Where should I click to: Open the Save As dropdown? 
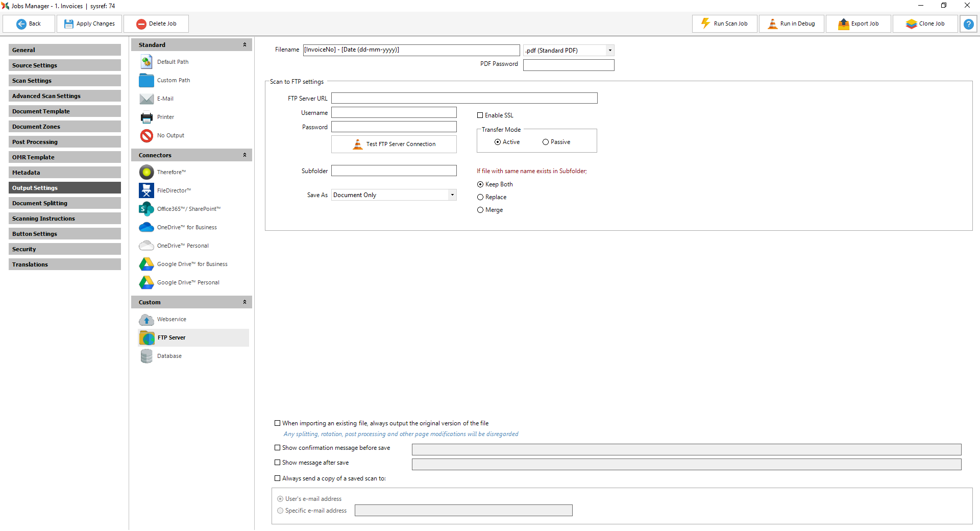pyautogui.click(x=452, y=195)
